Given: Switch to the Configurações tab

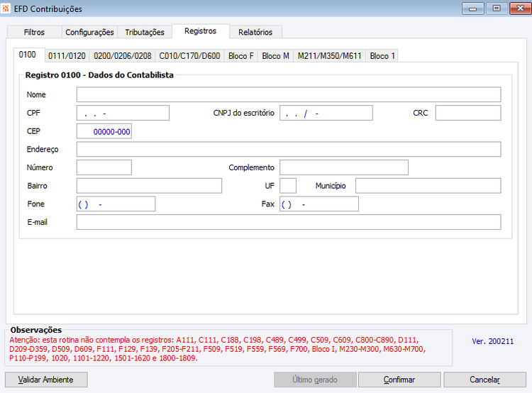Looking at the screenshot, I should pos(89,32).
